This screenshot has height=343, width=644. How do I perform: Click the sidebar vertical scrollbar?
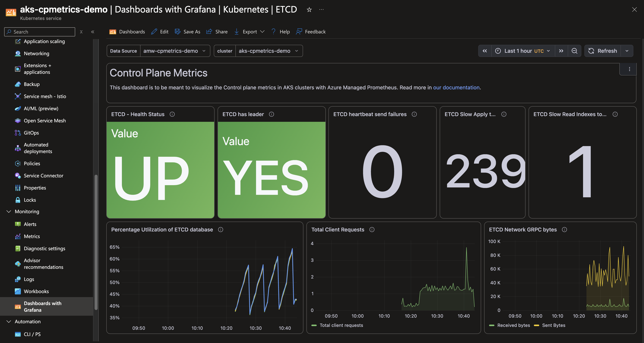pyautogui.click(x=96, y=242)
